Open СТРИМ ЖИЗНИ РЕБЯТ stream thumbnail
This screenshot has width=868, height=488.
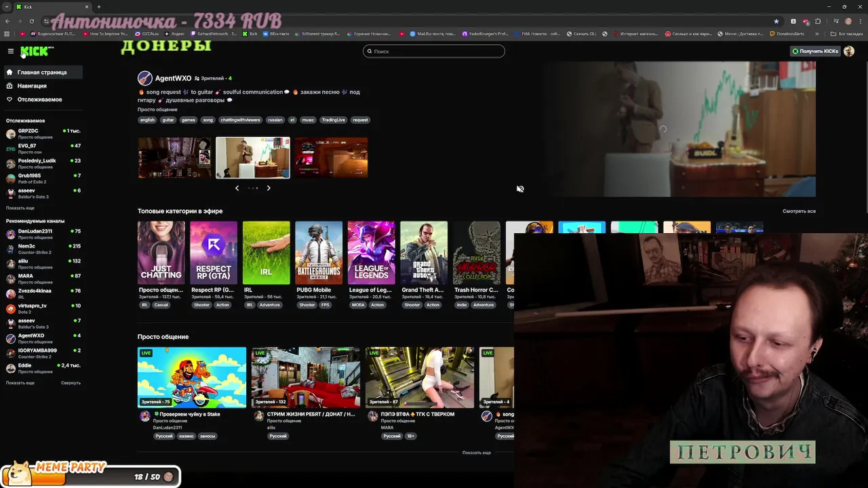pyautogui.click(x=306, y=377)
